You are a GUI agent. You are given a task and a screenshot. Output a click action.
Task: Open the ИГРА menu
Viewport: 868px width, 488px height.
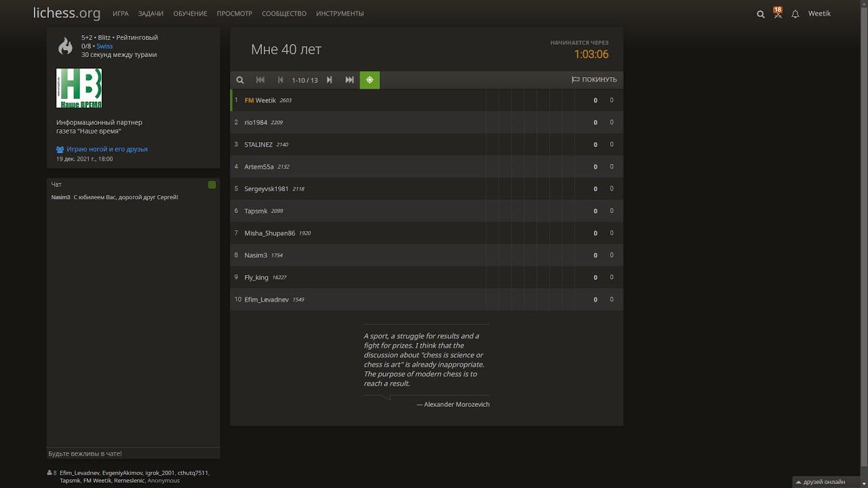pyautogui.click(x=121, y=14)
